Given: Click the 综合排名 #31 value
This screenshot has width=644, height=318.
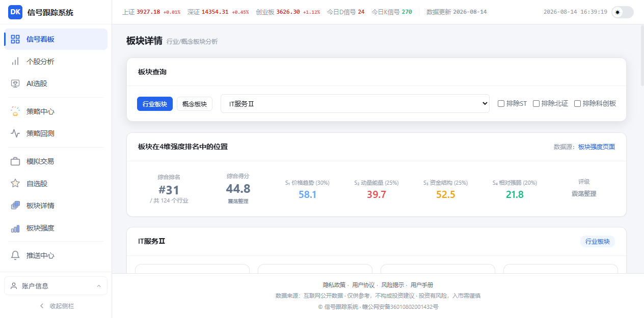Looking at the screenshot, I should (x=169, y=190).
